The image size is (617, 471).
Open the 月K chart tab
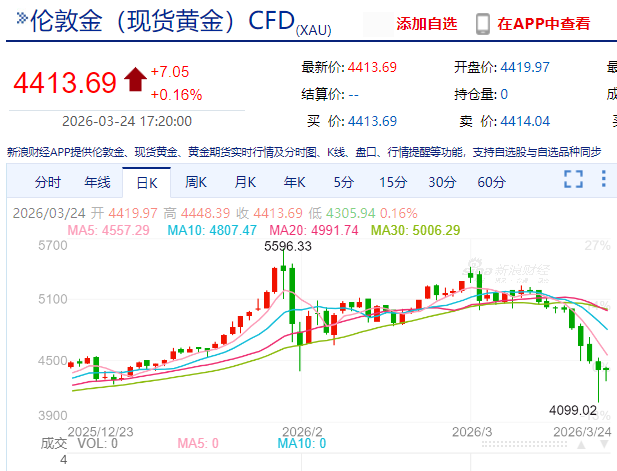245,182
